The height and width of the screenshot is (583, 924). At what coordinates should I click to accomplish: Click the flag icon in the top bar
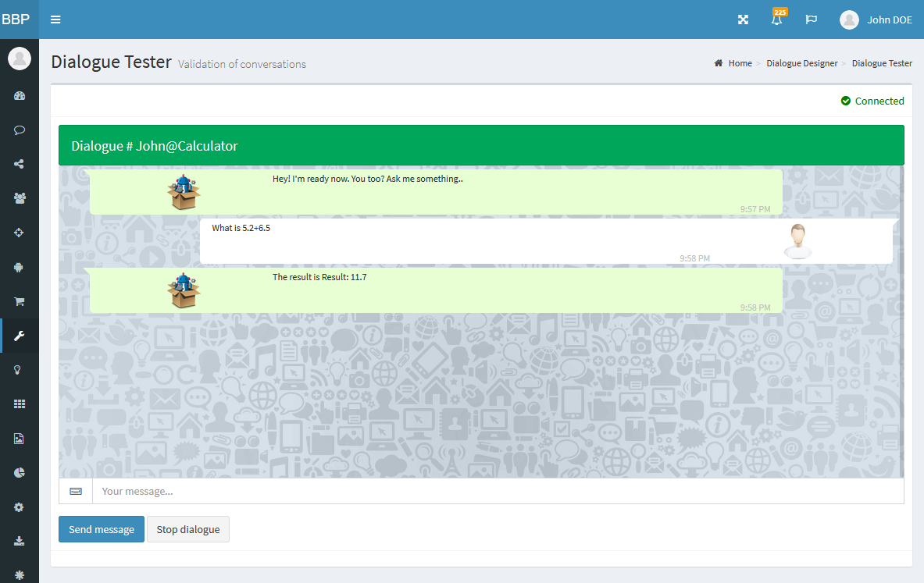pos(811,20)
